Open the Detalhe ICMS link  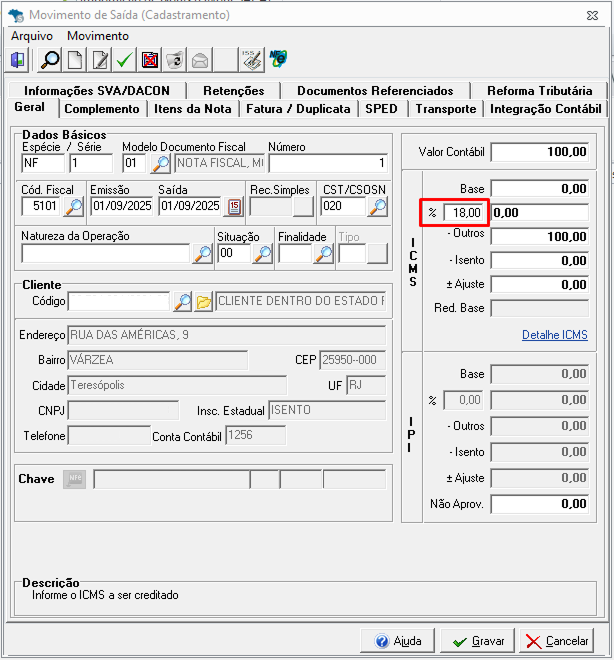coord(555,335)
